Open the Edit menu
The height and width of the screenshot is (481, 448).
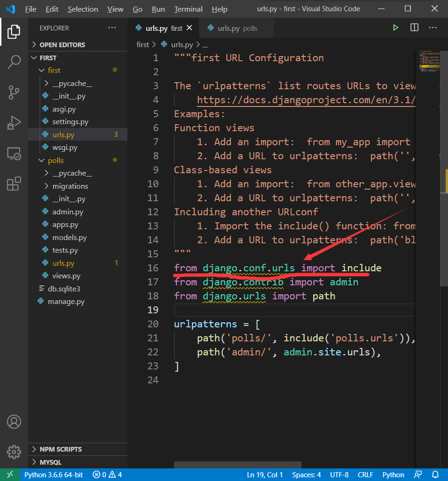52,9
